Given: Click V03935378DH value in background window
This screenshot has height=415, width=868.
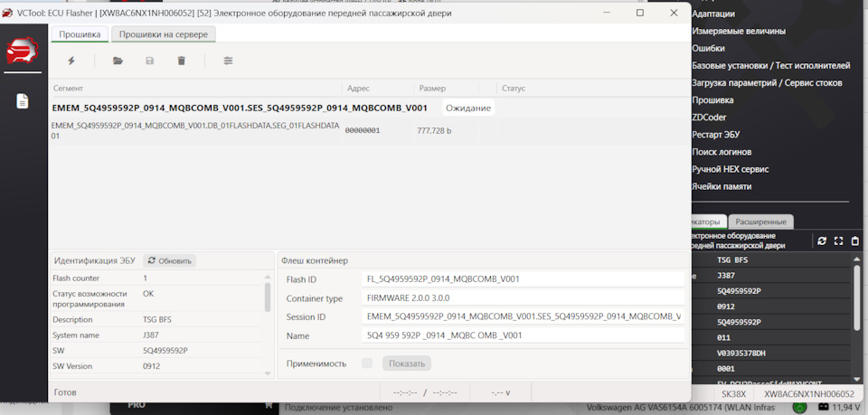Looking at the screenshot, I should pos(741,353).
